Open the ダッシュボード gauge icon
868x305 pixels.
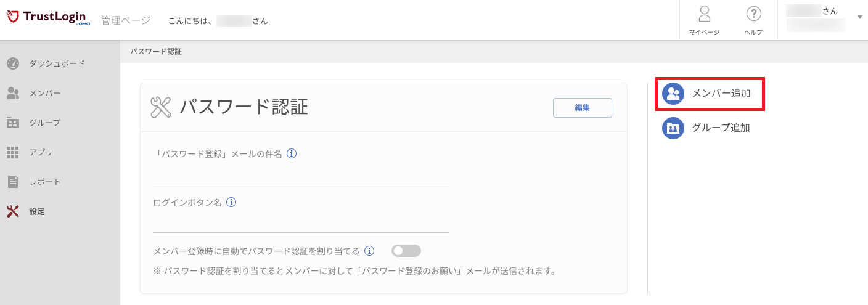[x=13, y=63]
